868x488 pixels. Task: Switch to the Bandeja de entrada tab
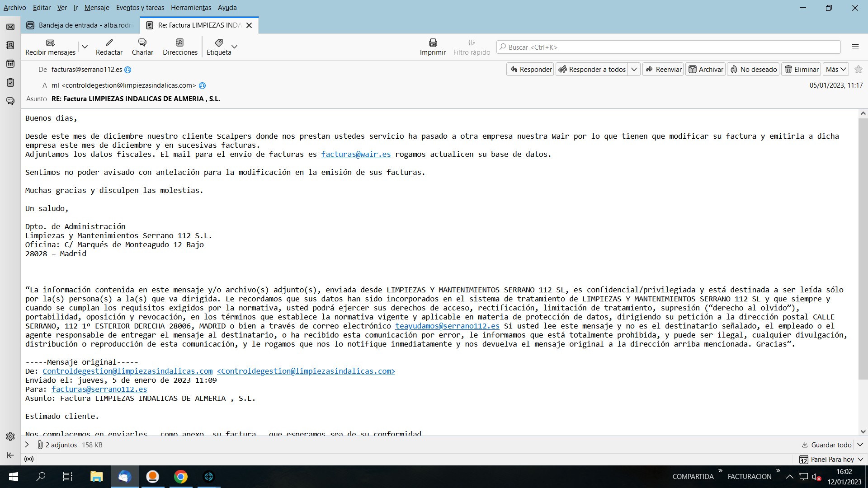[x=81, y=25]
